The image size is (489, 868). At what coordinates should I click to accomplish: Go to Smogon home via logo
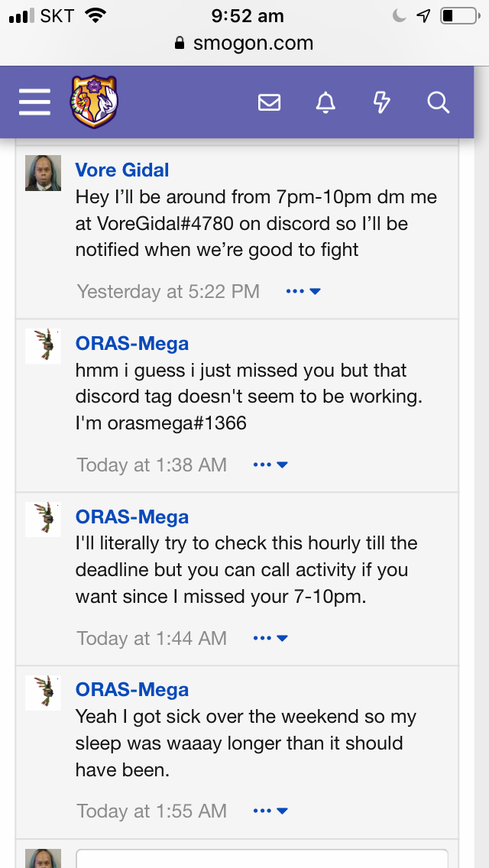[94, 102]
